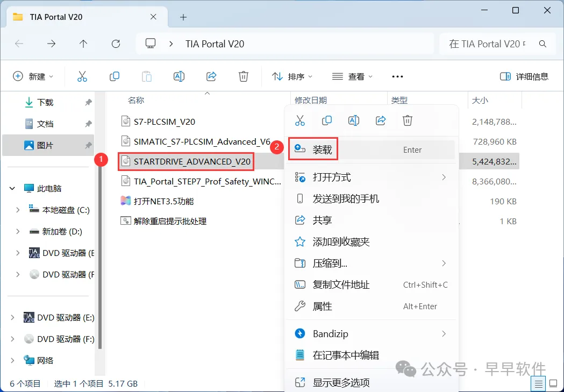The height and width of the screenshot is (392, 564).
Task: Select 装载 in the context menu
Action: click(x=372, y=149)
